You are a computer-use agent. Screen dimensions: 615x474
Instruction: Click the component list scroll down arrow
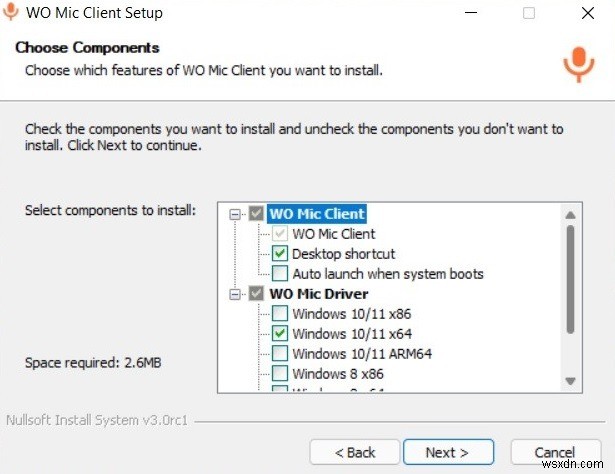pos(571,381)
